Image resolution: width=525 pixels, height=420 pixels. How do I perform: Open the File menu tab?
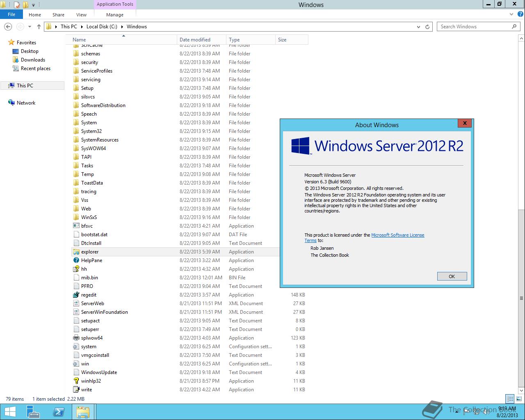click(x=11, y=14)
